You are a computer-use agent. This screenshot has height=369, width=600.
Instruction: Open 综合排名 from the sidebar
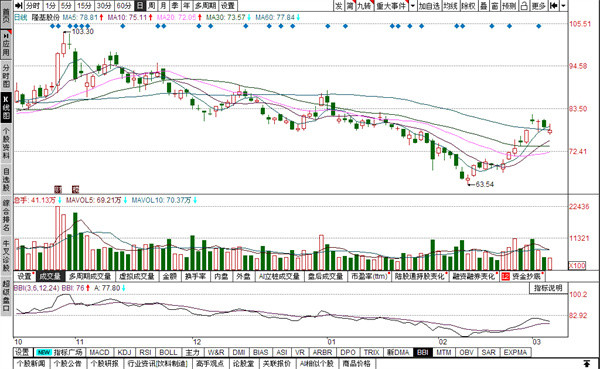coord(6,216)
